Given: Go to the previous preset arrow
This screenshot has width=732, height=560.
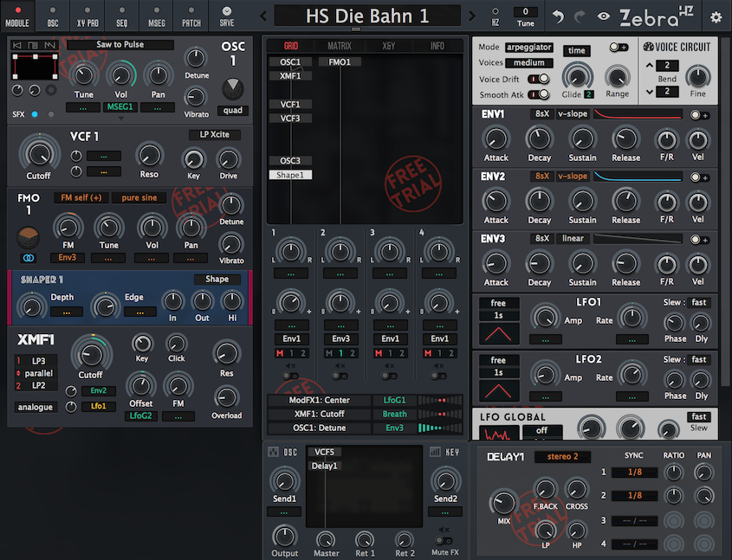Looking at the screenshot, I should tap(263, 16).
